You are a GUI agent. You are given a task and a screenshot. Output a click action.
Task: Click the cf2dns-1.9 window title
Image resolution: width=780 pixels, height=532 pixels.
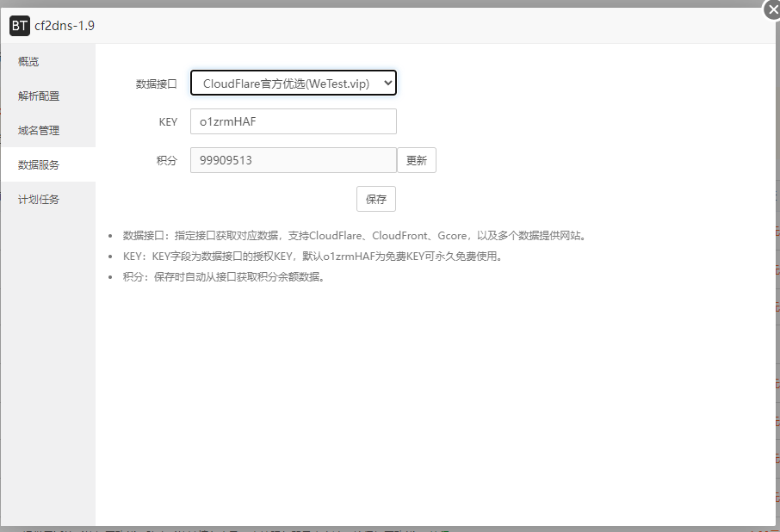pyautogui.click(x=65, y=26)
